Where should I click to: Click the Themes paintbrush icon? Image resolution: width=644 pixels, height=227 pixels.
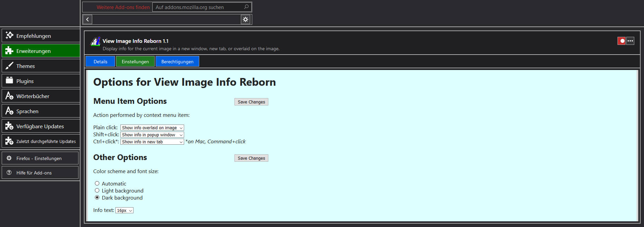tap(9, 66)
